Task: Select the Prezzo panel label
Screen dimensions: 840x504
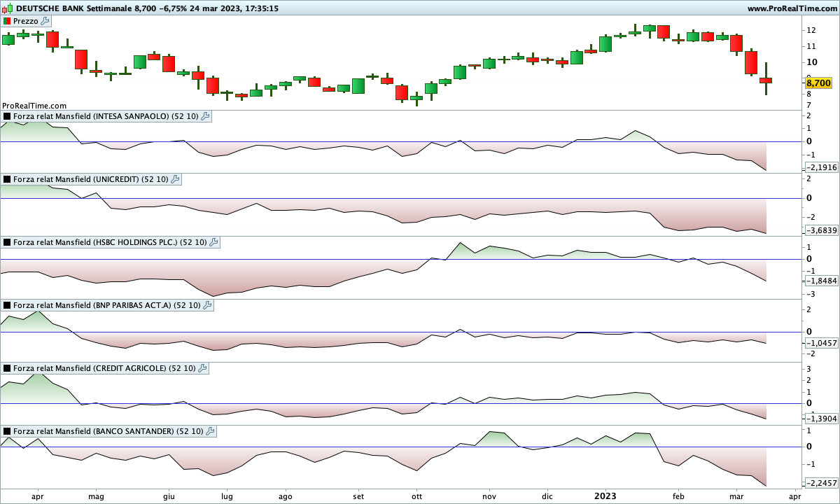Action: (26, 21)
